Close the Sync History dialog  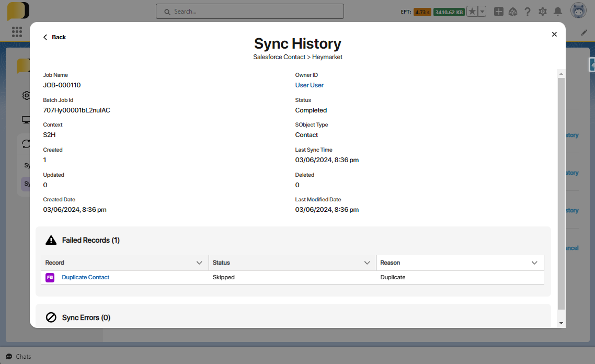[554, 34]
